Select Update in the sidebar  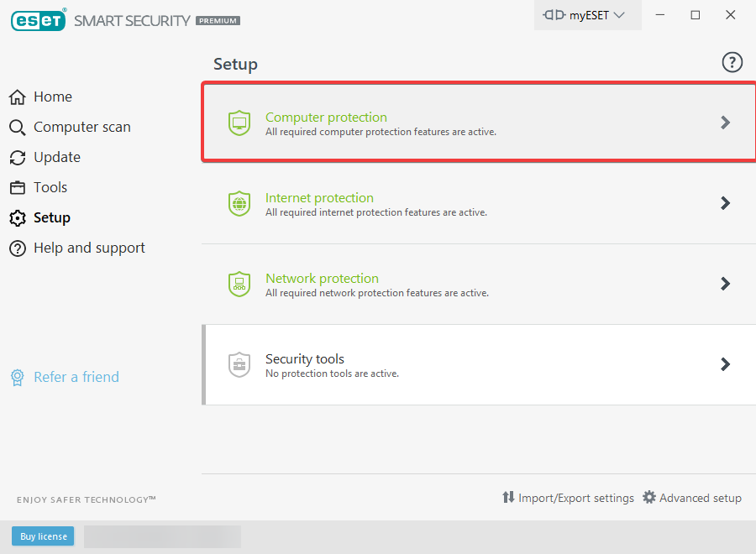[56, 158]
